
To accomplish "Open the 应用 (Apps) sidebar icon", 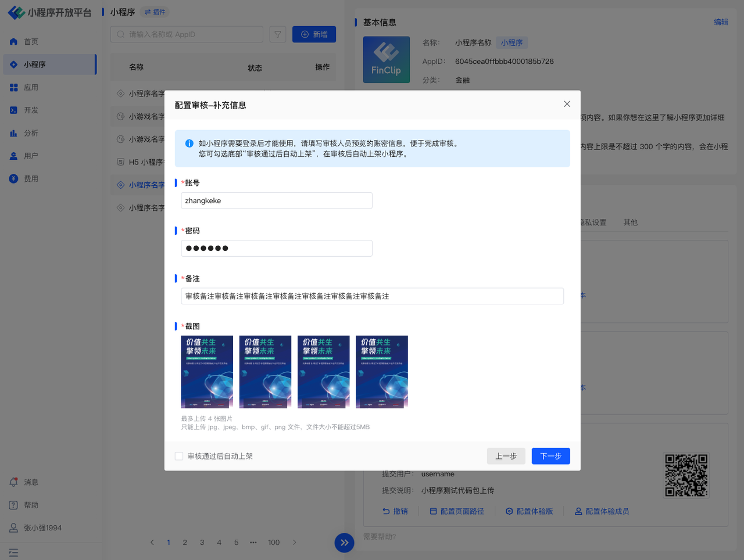I will [x=14, y=88].
